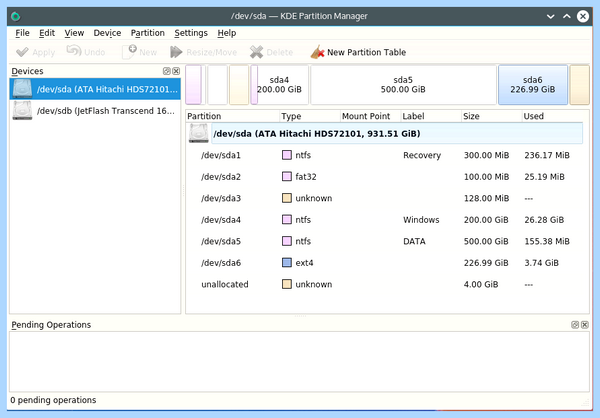Click the Windows label cell
The width and height of the screenshot is (600, 418).
pyautogui.click(x=421, y=220)
